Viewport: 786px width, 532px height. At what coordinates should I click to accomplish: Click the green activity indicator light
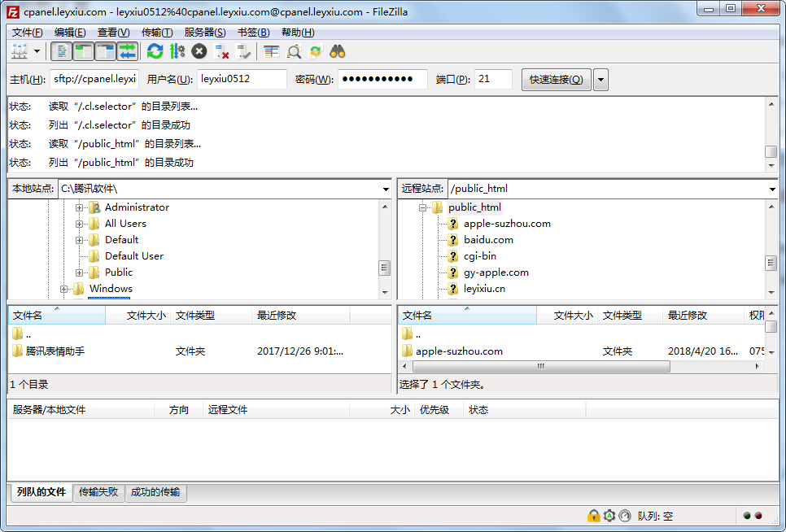click(x=747, y=516)
